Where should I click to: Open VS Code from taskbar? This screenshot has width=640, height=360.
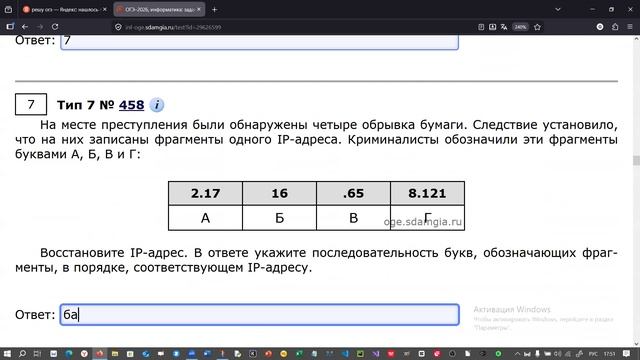(345, 354)
